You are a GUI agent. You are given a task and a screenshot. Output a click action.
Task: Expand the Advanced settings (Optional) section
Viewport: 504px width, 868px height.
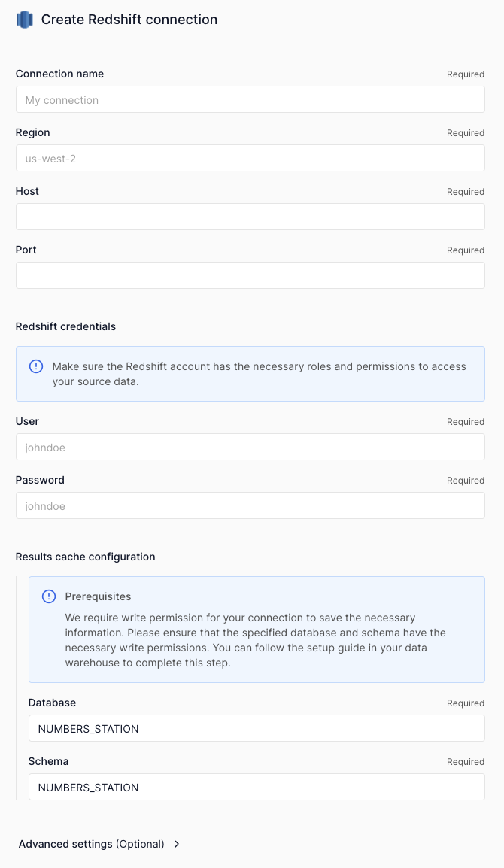[x=98, y=844]
